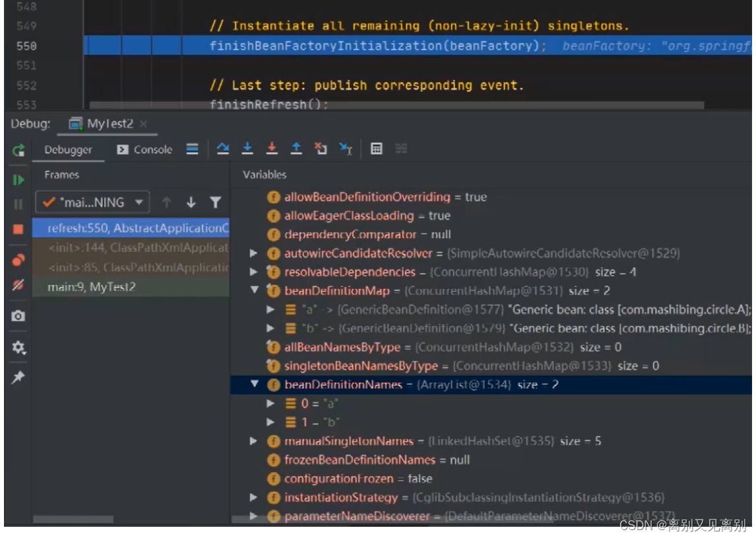Select frame main:9, MyTest2
This screenshot has width=756, height=538.
131,287
